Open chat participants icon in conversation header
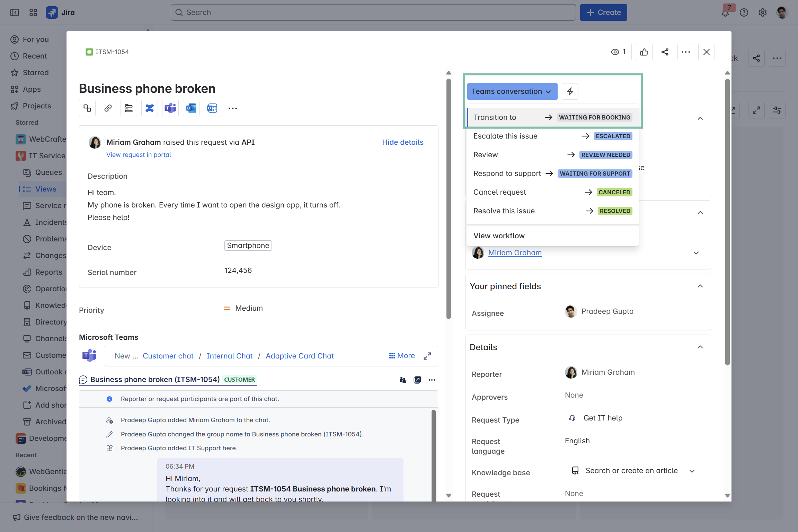Screen dimensions: 798x532 [x=402, y=380]
